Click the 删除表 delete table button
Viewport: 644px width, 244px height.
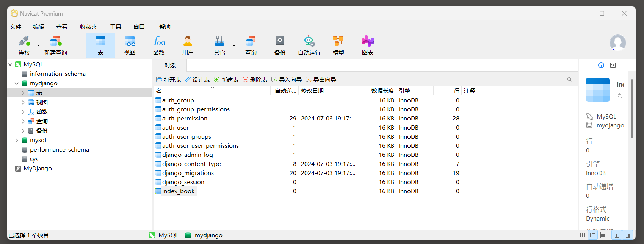255,80
